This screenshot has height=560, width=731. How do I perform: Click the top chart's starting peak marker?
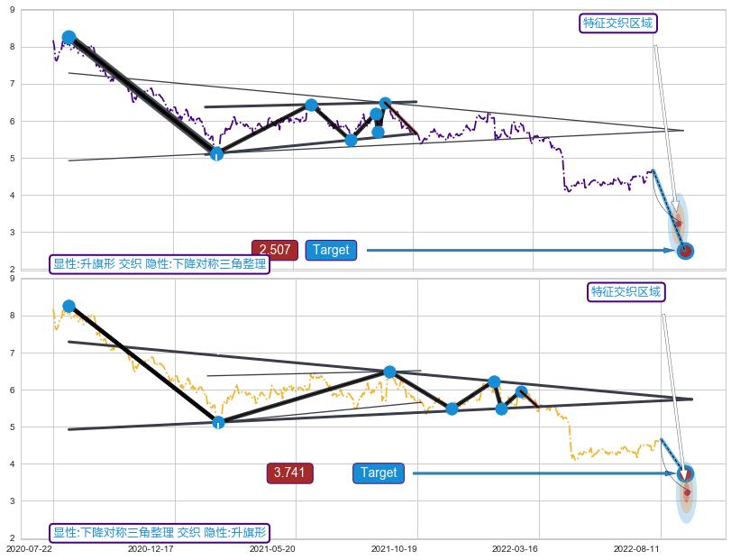(x=69, y=38)
